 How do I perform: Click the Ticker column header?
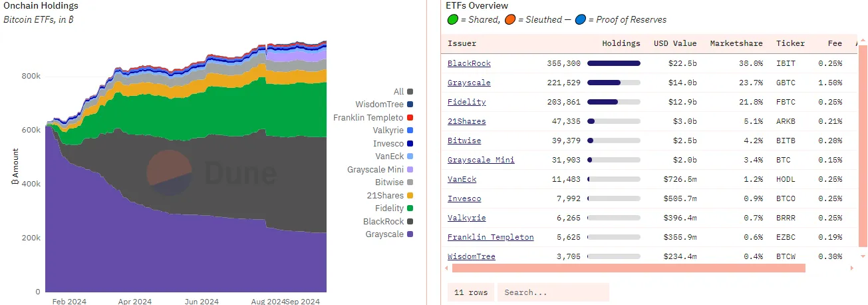pos(790,43)
